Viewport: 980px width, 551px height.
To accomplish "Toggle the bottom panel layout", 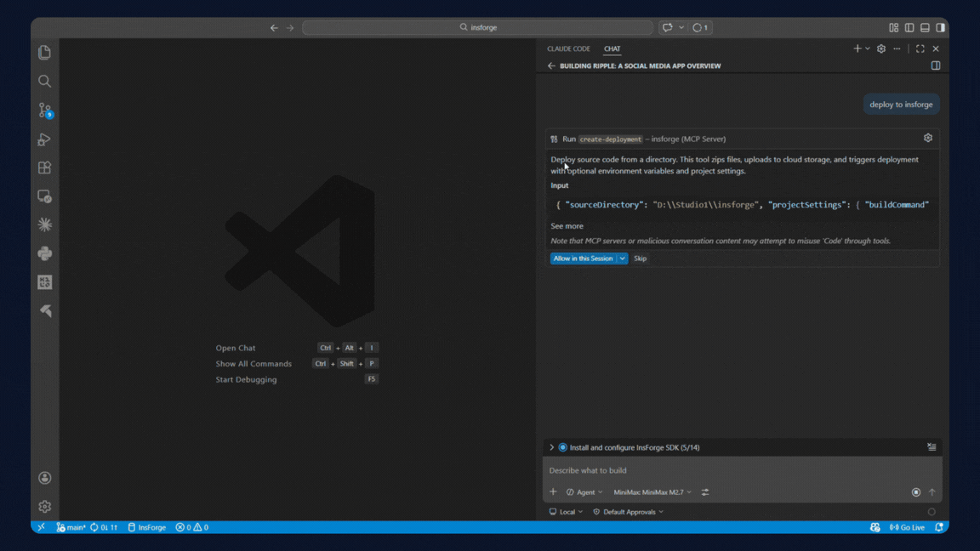I will click(x=925, y=27).
